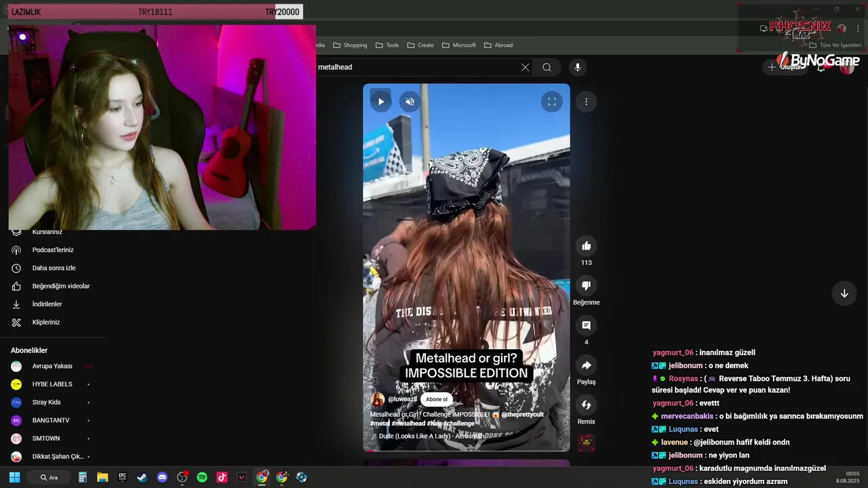Open Steam from the taskbar
868x488 pixels.
click(142, 477)
